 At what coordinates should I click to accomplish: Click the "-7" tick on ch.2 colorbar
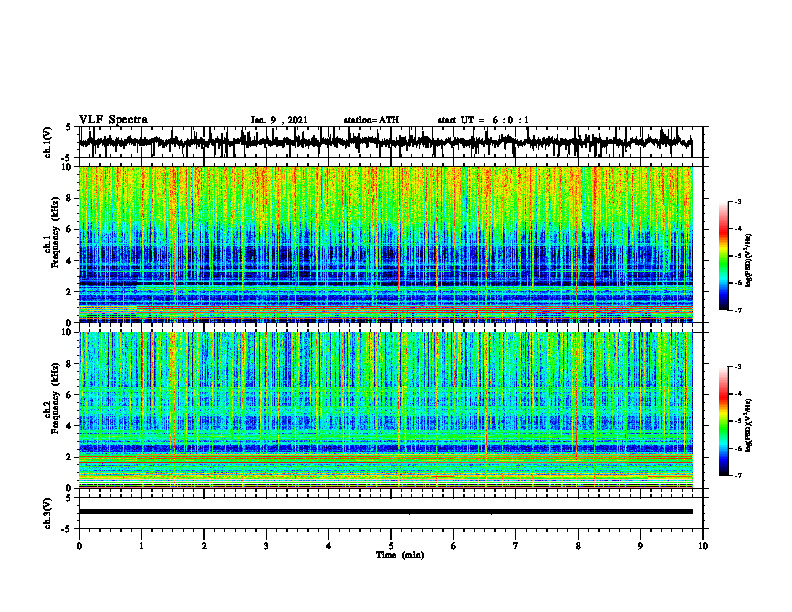737,476
